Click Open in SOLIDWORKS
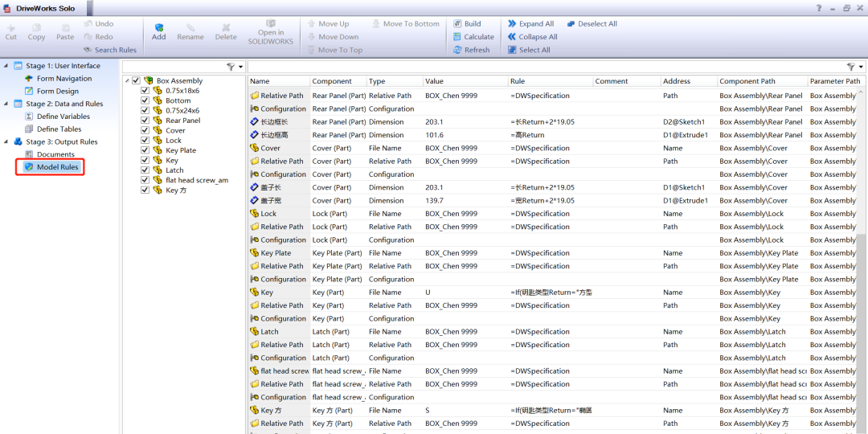Viewport: 868px width, 434px height. [271, 32]
